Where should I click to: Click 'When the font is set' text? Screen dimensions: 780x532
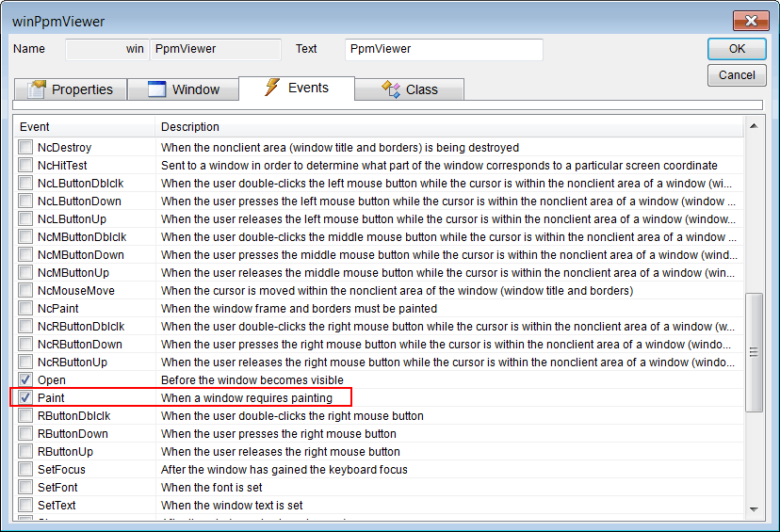211,487
